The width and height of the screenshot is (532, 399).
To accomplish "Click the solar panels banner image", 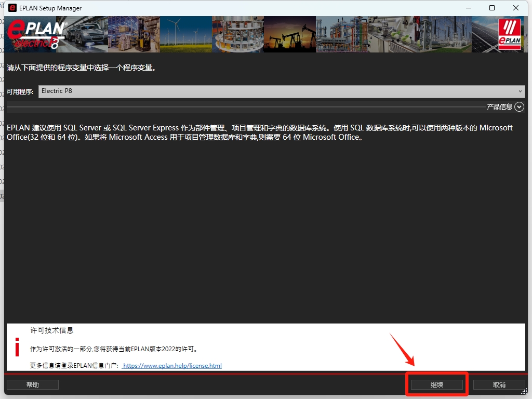I will pyautogui.click(x=483, y=34).
